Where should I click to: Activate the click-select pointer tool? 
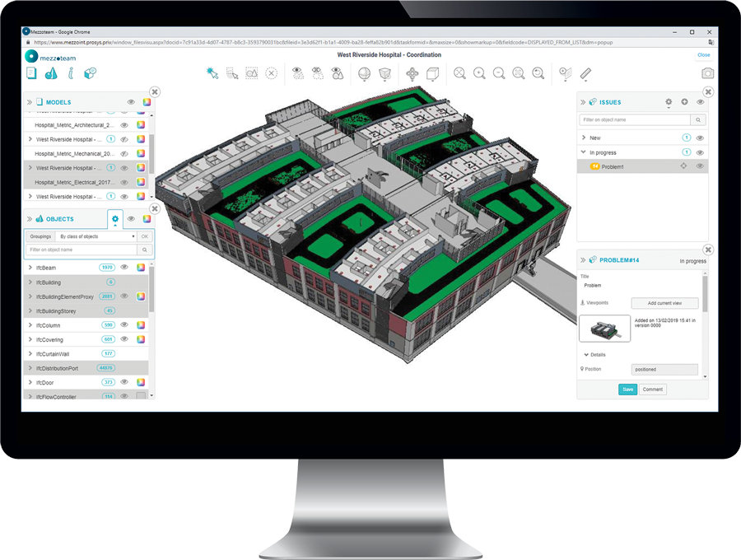pos(212,73)
